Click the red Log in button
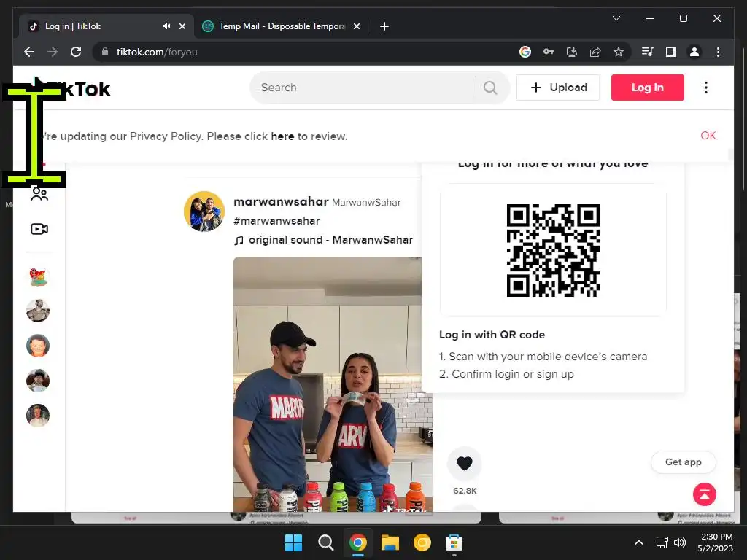Screen dimensions: 747x560 pos(648,87)
